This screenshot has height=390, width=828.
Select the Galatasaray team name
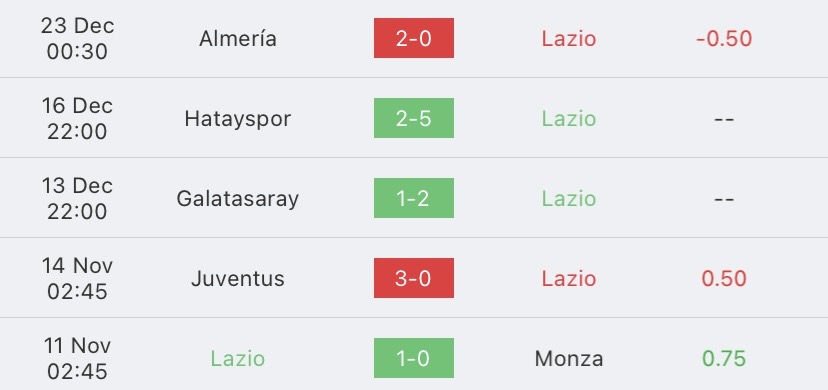[x=238, y=199]
